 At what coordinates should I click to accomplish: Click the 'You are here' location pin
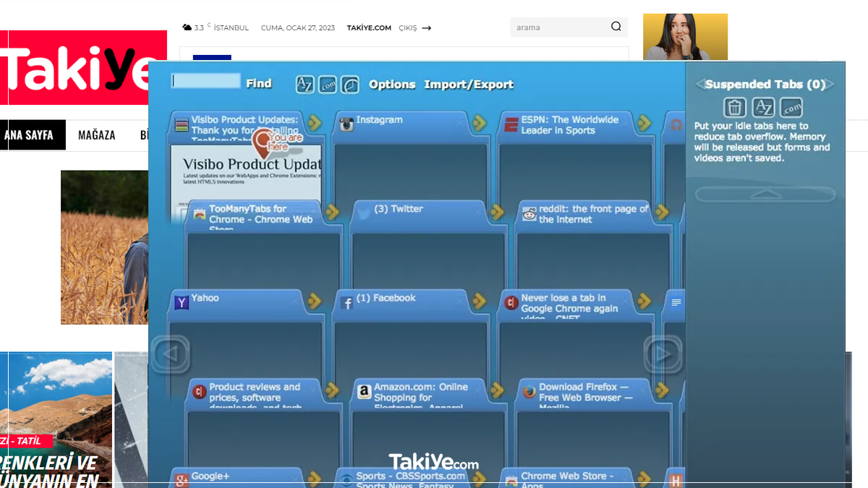263,143
